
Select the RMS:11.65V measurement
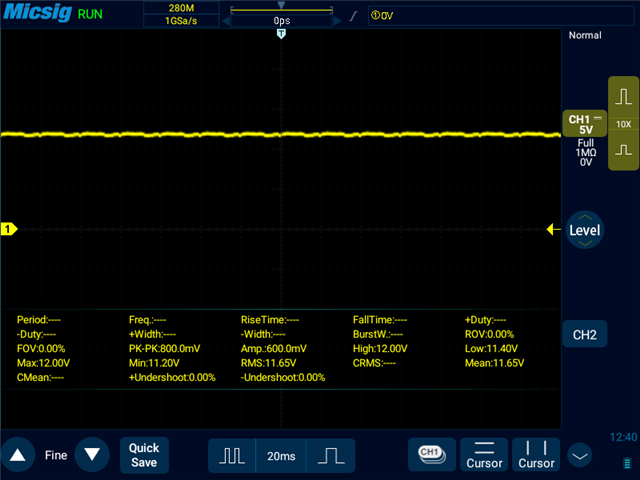tap(268, 363)
